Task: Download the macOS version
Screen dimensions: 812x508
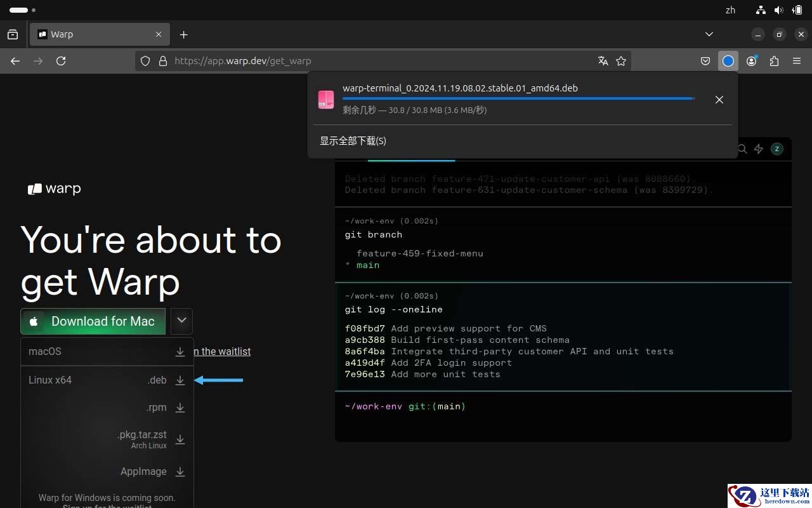Action: click(180, 351)
